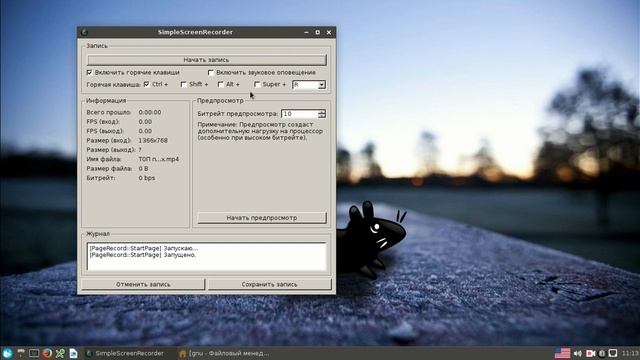The image size is (640, 360).
Task: Toggle 'Включить горячие клавиши' checkbox
Action: (89, 72)
